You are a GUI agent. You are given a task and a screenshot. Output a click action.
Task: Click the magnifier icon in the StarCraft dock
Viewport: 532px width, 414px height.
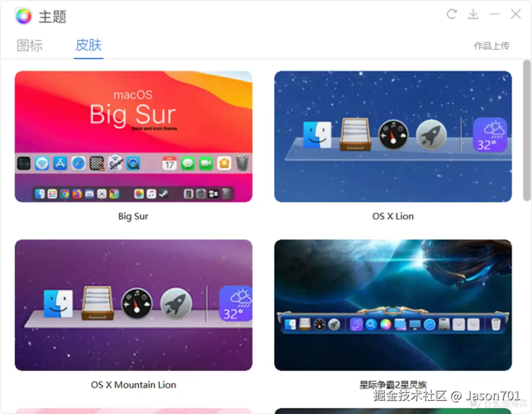click(370, 325)
